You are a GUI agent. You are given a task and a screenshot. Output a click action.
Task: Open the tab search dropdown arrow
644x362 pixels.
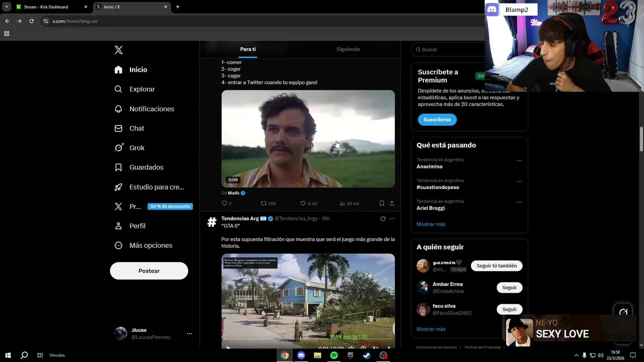7,7
